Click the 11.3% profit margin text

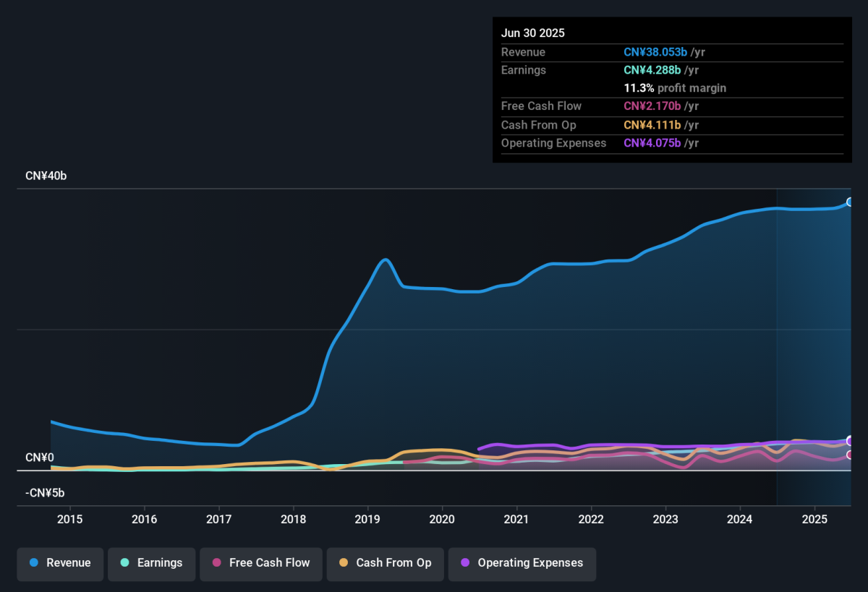click(x=675, y=88)
